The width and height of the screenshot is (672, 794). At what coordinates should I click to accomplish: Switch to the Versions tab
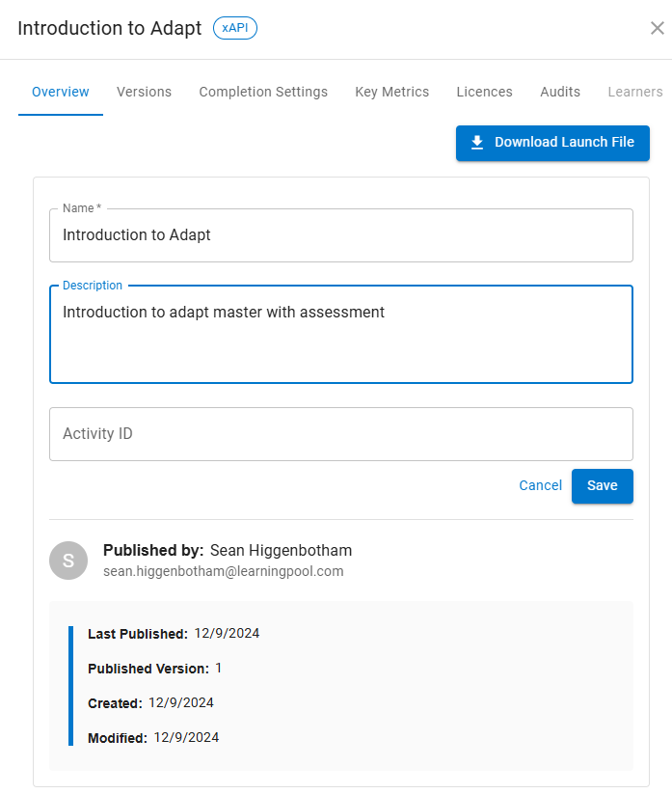pyautogui.click(x=144, y=92)
